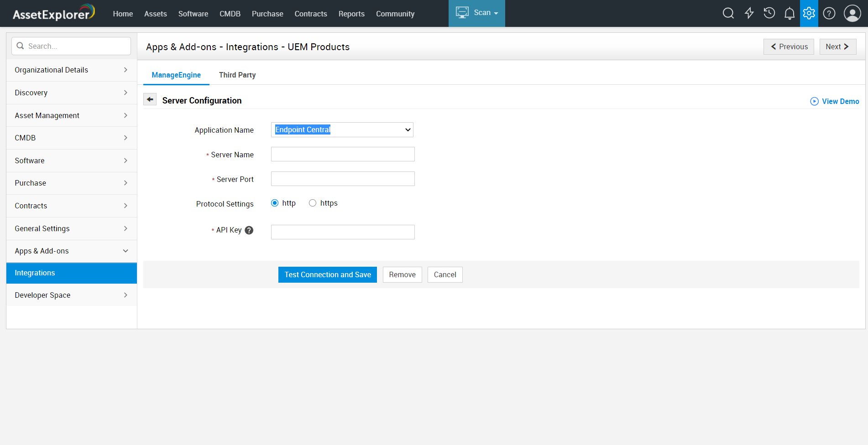The height and width of the screenshot is (445, 868).
Task: Open the Contracts top menu
Action: click(311, 14)
